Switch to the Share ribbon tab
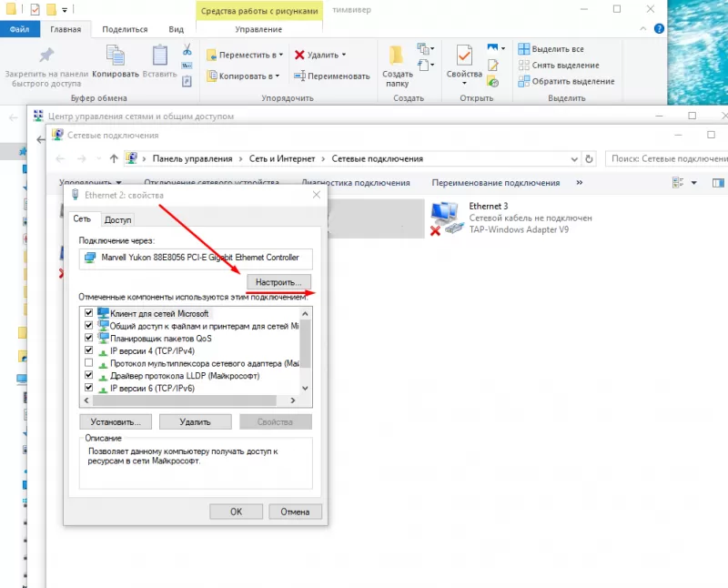This screenshot has height=588, width=728. 125,29
